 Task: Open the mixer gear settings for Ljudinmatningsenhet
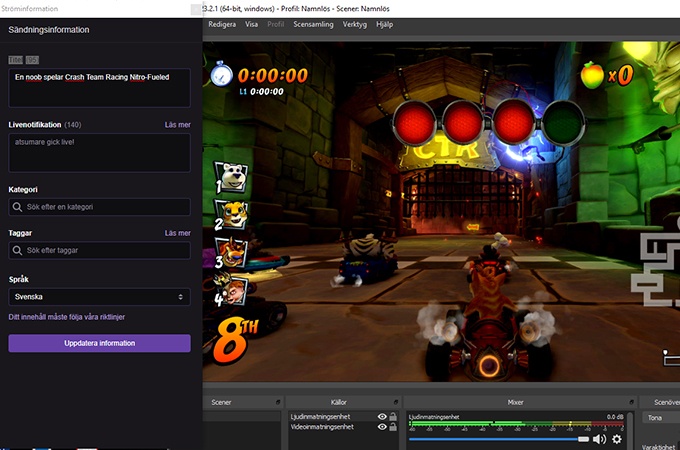[x=617, y=440]
